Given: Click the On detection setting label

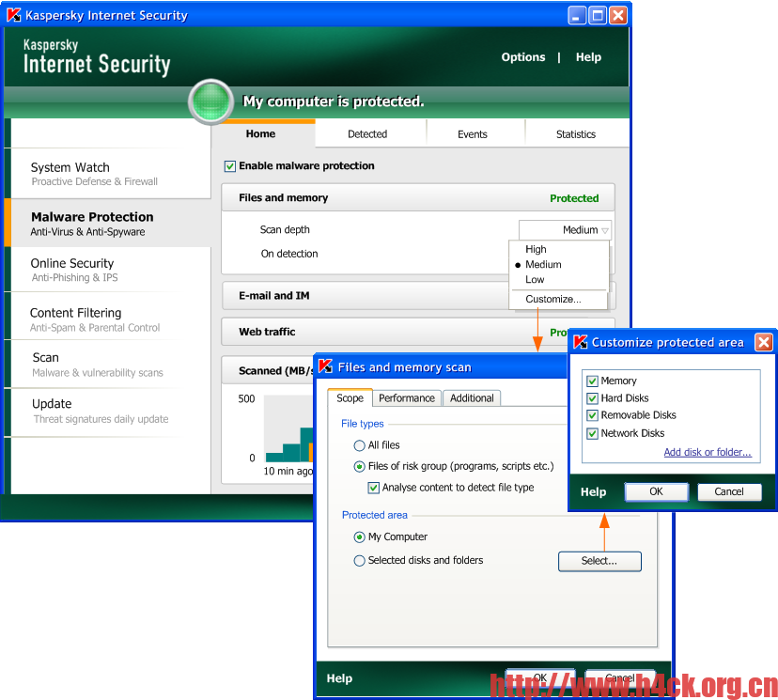Looking at the screenshot, I should point(289,254).
